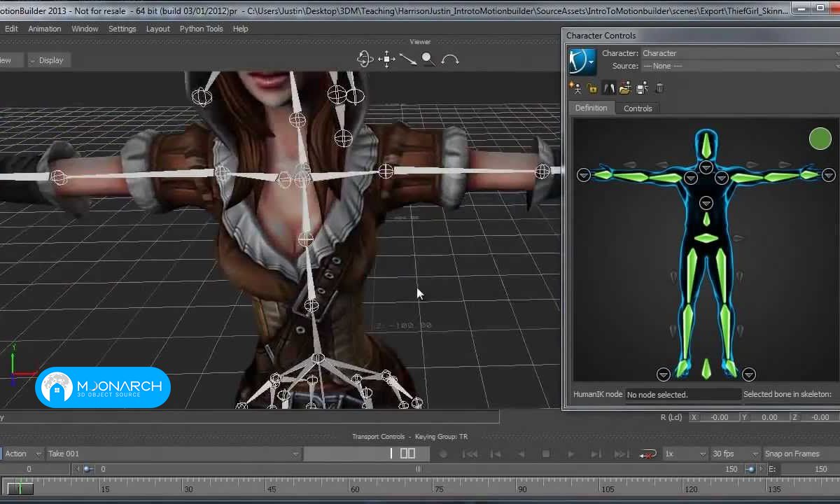Toggle the Lock Characterization padlock icon

click(x=592, y=88)
